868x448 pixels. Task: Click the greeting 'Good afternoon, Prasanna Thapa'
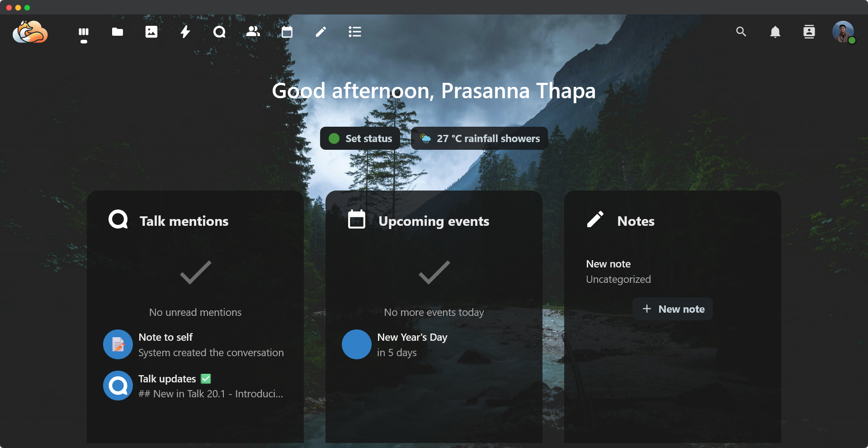pyautogui.click(x=434, y=91)
